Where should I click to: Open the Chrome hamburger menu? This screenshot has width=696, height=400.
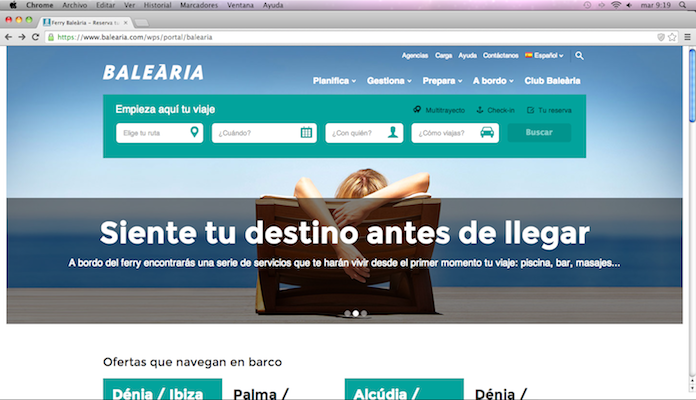687,37
